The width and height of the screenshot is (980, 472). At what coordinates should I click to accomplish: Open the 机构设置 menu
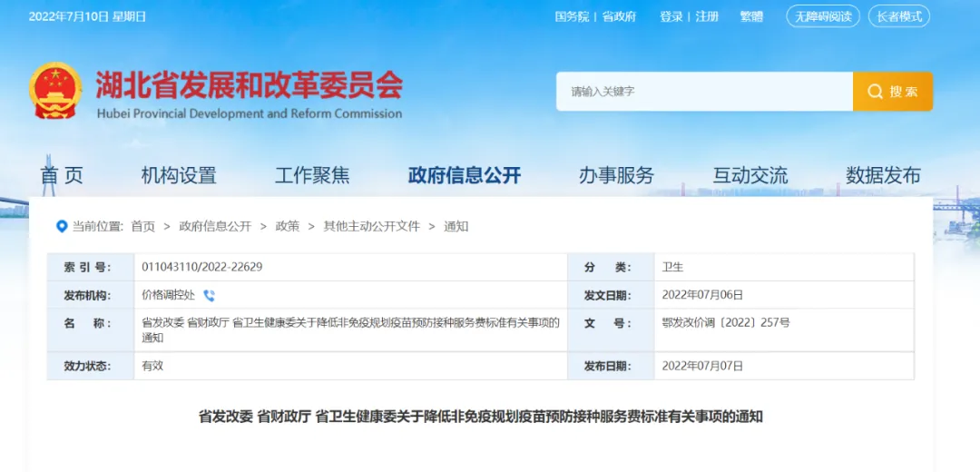click(x=179, y=176)
